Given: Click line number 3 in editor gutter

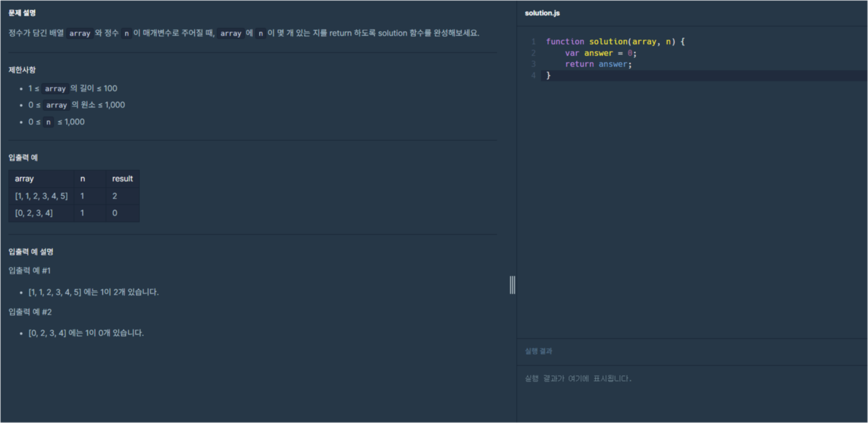Looking at the screenshot, I should 533,64.
